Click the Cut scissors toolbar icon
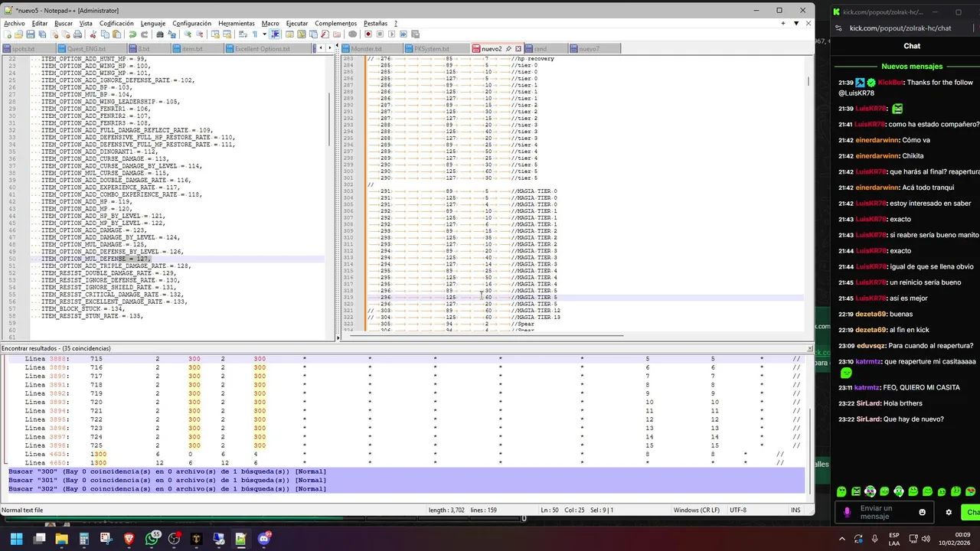This screenshot has width=980, height=551. [x=93, y=34]
